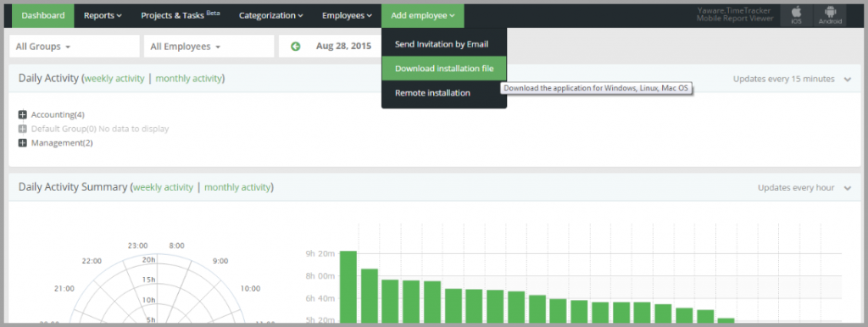Click the tallest green bar in chart
Screen dimensions: 868x327
348,286
